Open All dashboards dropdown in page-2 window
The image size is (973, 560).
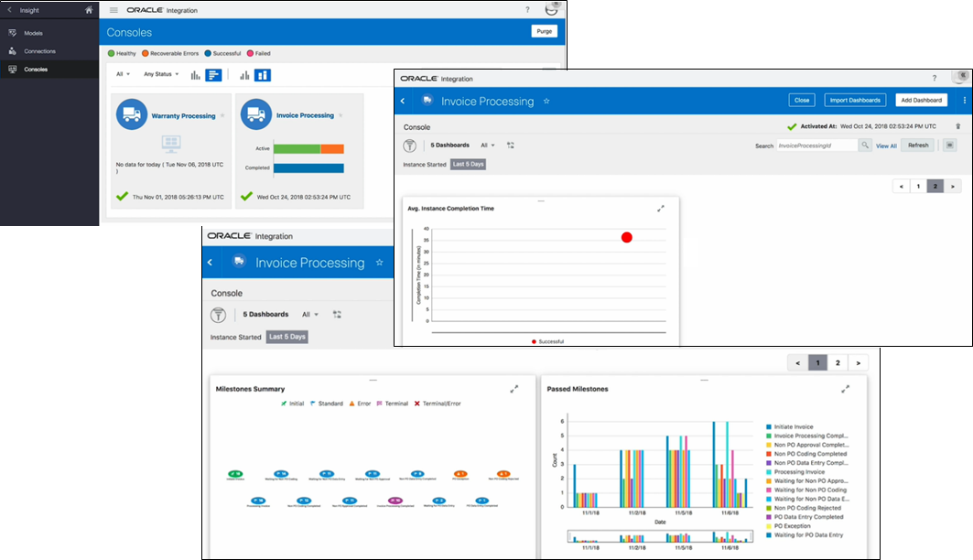pos(487,145)
